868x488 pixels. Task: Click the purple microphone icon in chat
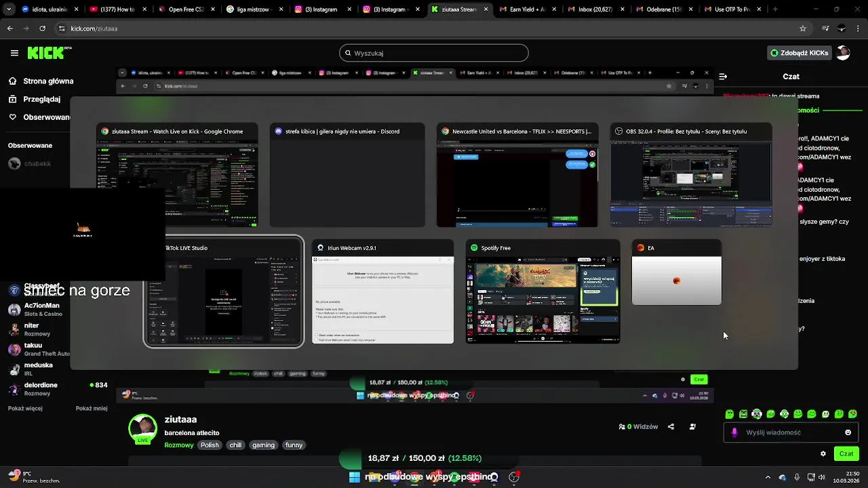coord(734,432)
